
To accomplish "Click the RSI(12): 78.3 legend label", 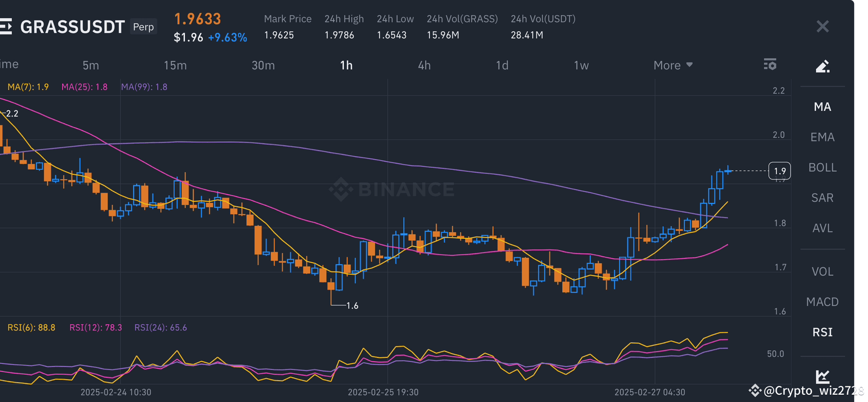I will click(96, 328).
